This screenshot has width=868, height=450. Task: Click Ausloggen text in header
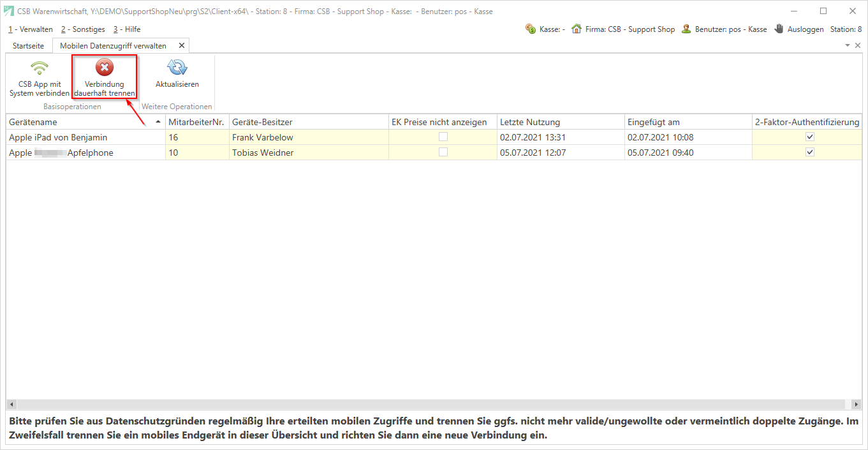point(805,29)
